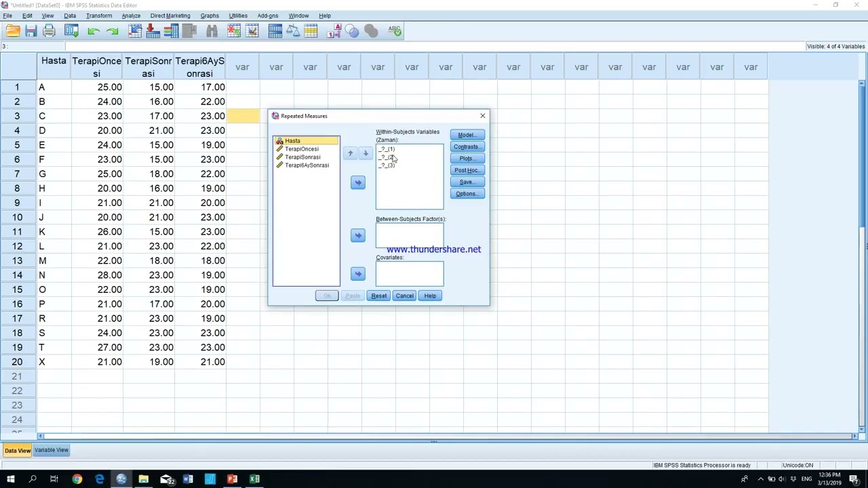The width and height of the screenshot is (868, 488).
Task: Save this document floppy icon
Action: pos(31,30)
